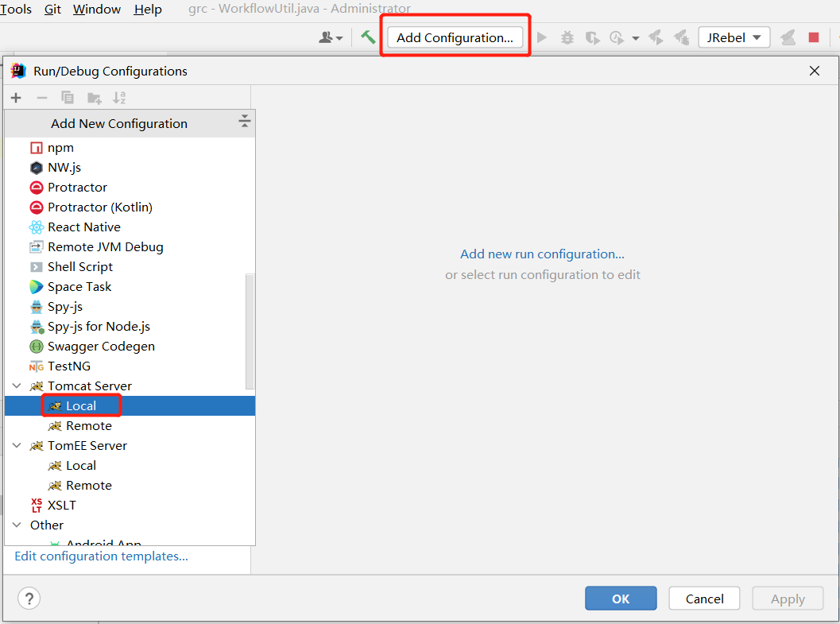Click the Debug bug icon
The width and height of the screenshot is (840, 624).
567,37
